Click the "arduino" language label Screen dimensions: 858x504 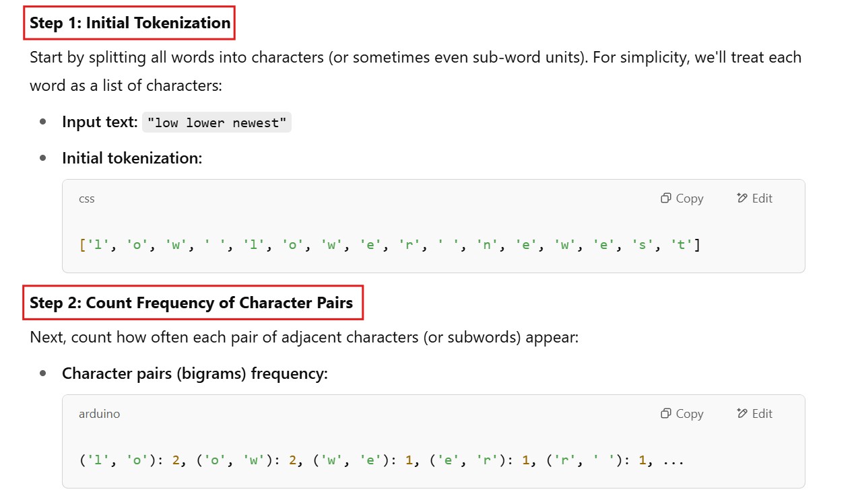coord(99,414)
